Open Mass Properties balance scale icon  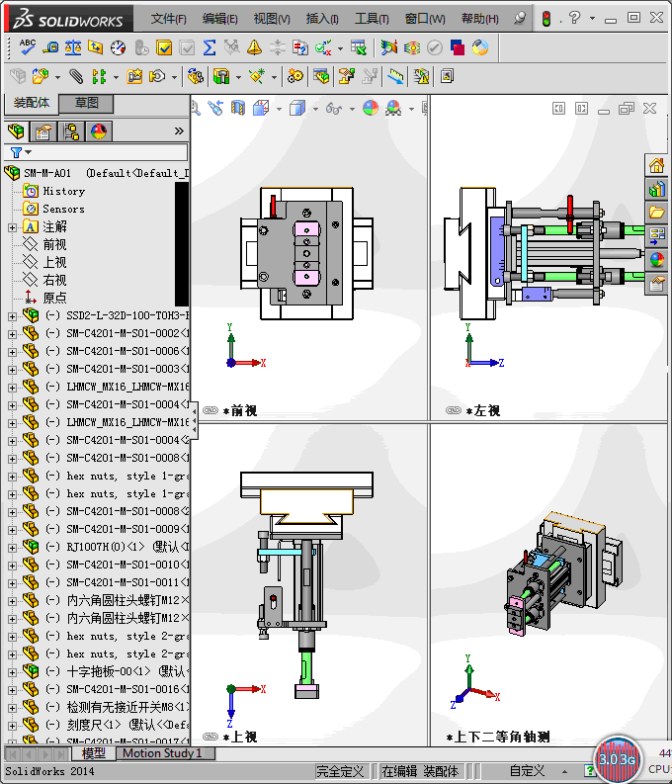[x=73, y=47]
